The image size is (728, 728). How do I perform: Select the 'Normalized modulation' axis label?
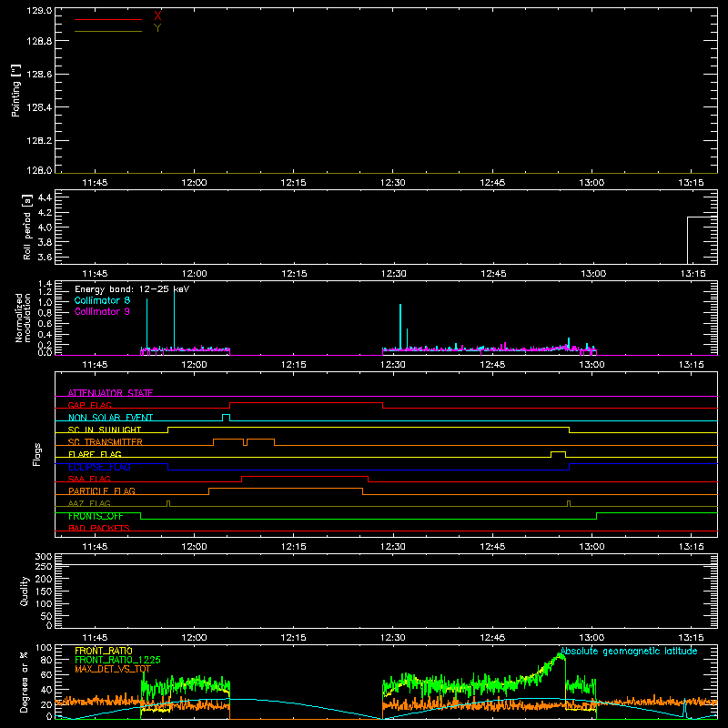pyautogui.click(x=23, y=318)
